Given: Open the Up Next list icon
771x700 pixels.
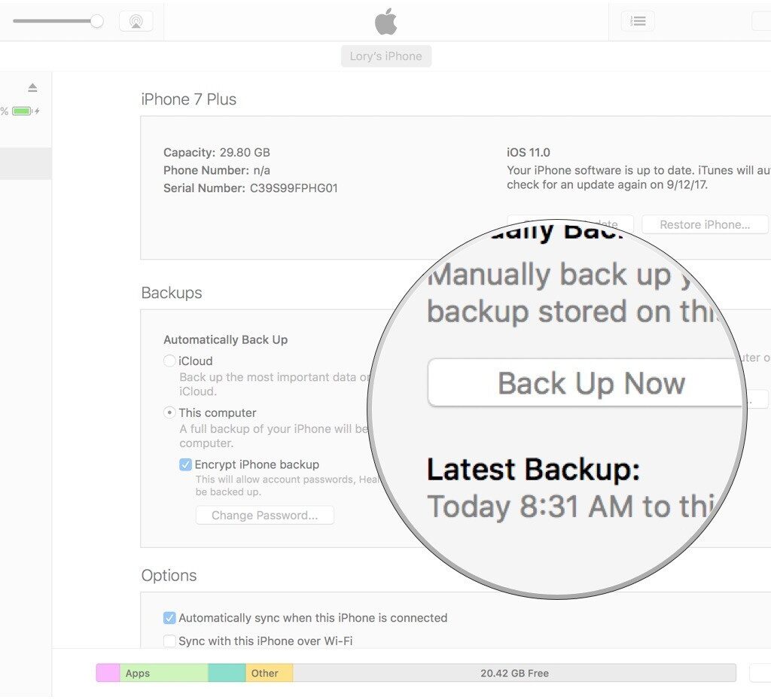Looking at the screenshot, I should click(x=638, y=21).
